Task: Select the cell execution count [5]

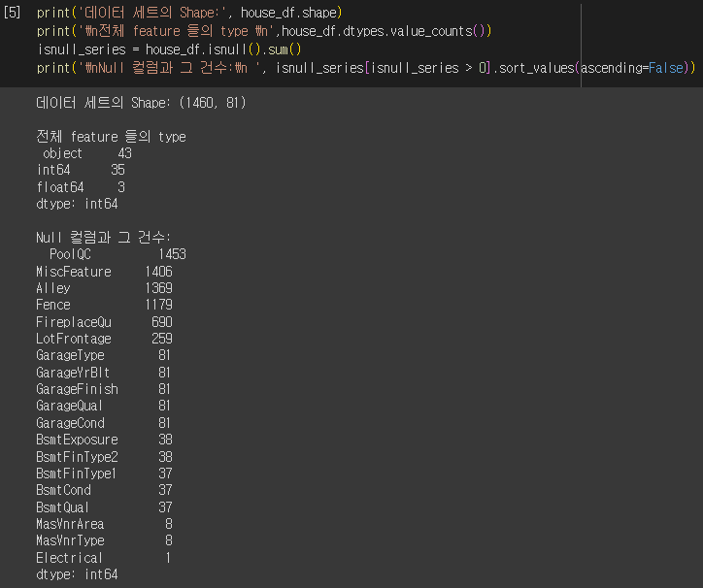Action: (x=12, y=13)
